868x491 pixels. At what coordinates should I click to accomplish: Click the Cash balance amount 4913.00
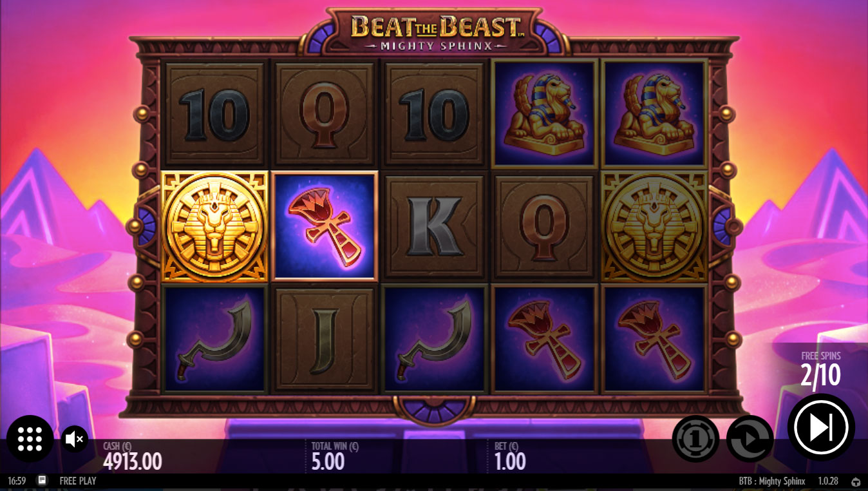(132, 461)
